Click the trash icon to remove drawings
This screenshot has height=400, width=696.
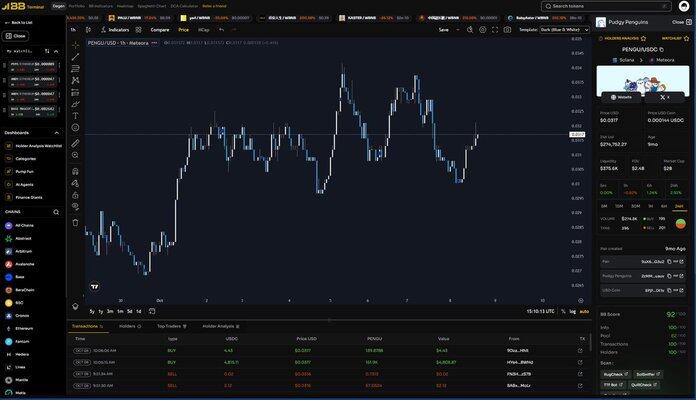click(75, 222)
